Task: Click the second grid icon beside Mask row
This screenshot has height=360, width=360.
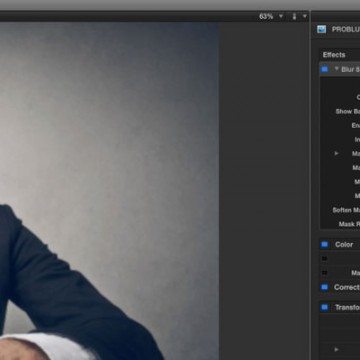Action: tap(324, 273)
